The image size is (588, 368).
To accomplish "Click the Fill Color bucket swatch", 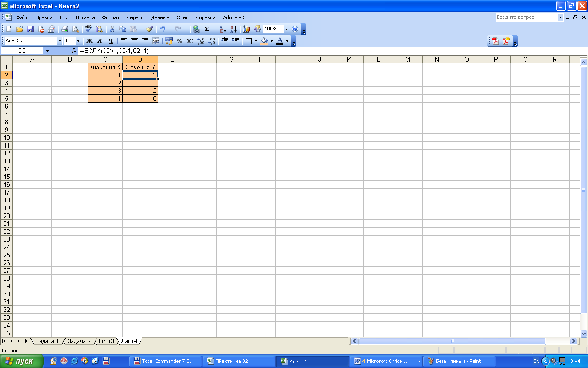I will pyautogui.click(x=264, y=41).
